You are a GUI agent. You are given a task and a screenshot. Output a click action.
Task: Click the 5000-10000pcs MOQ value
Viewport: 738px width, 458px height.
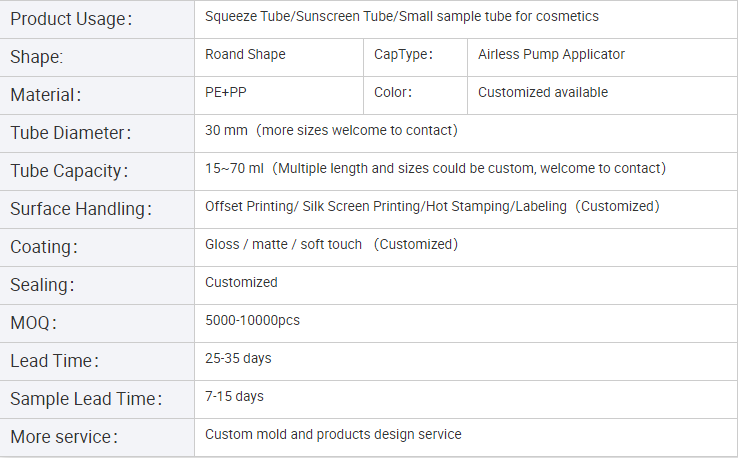coord(252,321)
